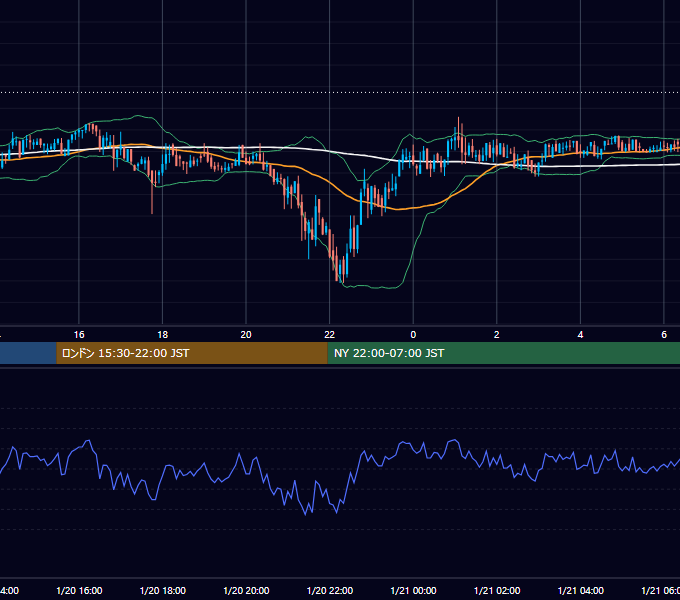Select the NY 22:00-07:00 JST session band
The image size is (680, 600).
click(x=503, y=353)
